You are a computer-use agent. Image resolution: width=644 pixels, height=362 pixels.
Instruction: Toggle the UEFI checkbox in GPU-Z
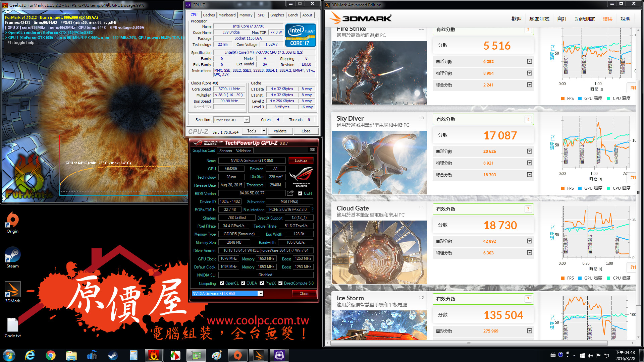pos(300,193)
